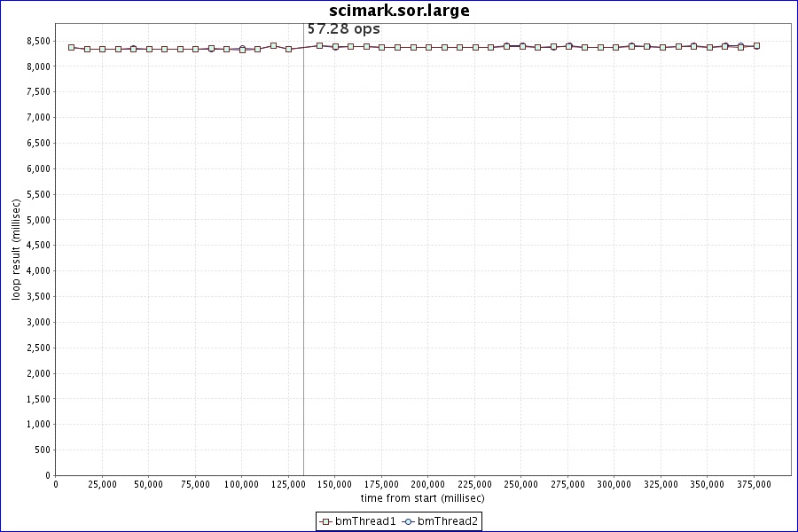This screenshot has width=798, height=532.
Task: Select the bmThread2 legend label
Action: pos(448,521)
